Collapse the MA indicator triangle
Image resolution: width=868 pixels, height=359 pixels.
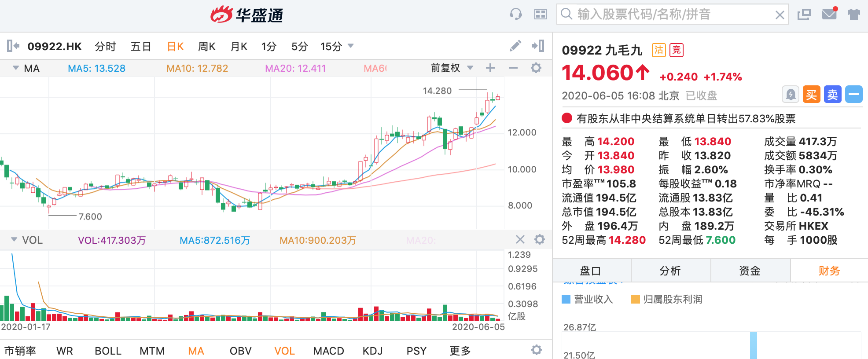tap(16, 68)
